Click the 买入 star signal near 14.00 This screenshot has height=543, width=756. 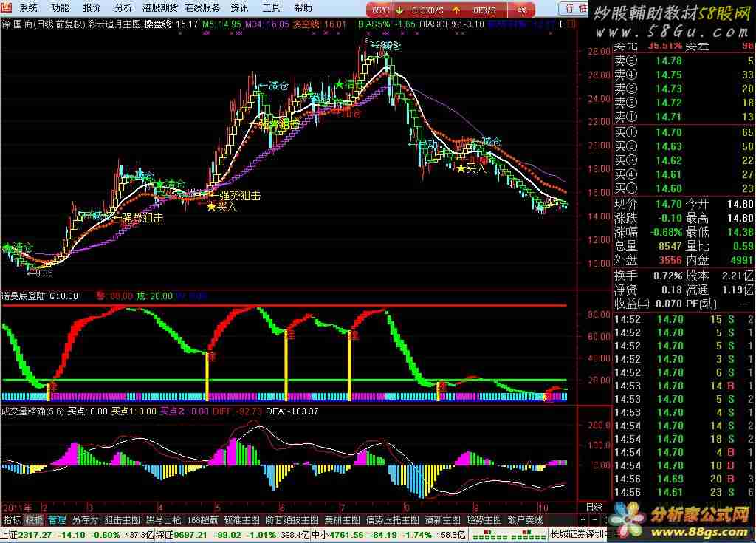tap(222, 207)
